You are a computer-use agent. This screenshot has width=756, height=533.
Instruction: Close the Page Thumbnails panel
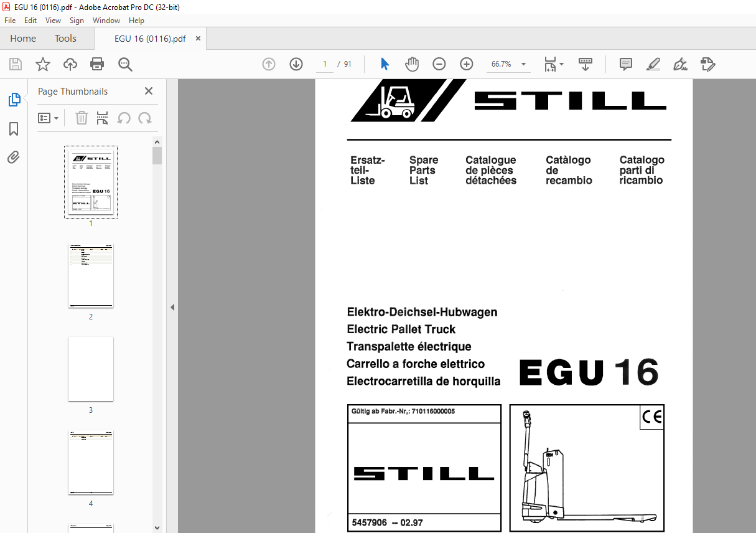point(149,91)
